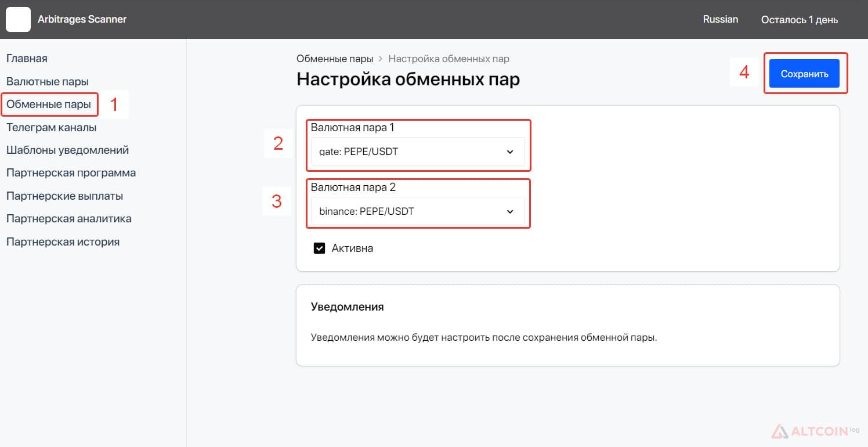Click the Уведомления section heading
The width and height of the screenshot is (868, 447).
(347, 307)
